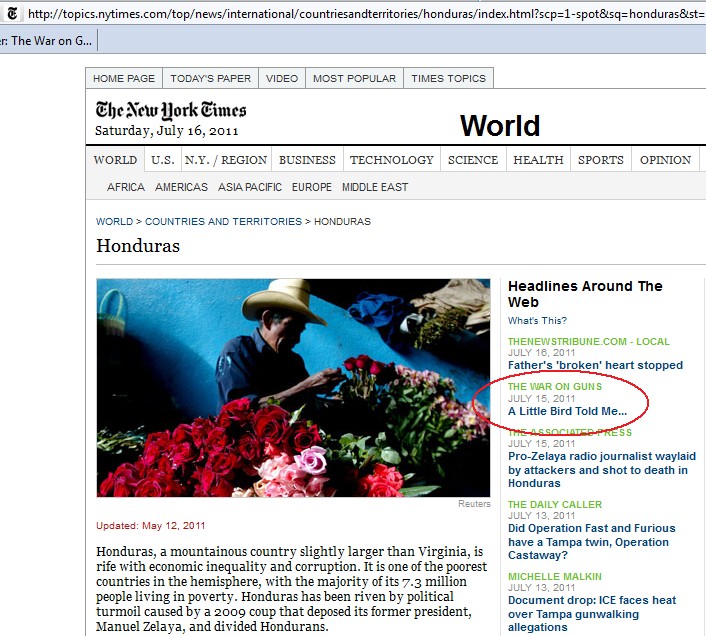Click Headlines Around The Web heading

click(585, 294)
